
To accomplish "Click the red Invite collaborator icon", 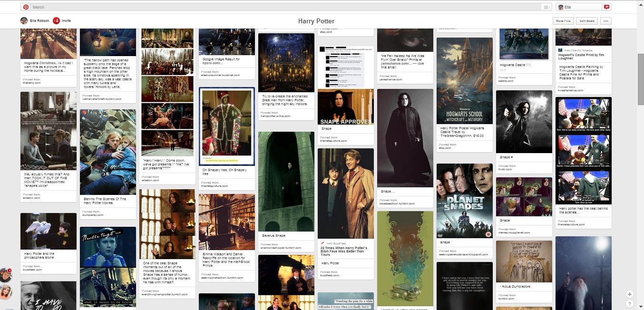I will coord(56,20).
